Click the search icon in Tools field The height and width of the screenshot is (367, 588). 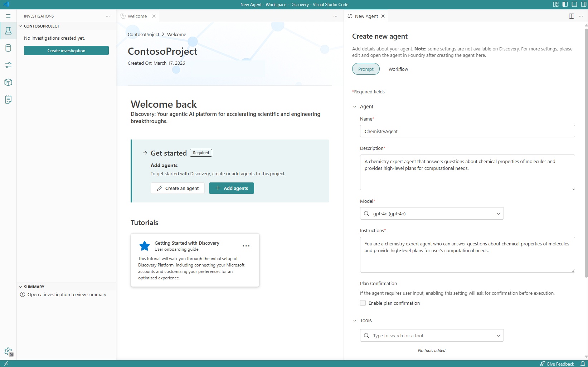click(366, 336)
